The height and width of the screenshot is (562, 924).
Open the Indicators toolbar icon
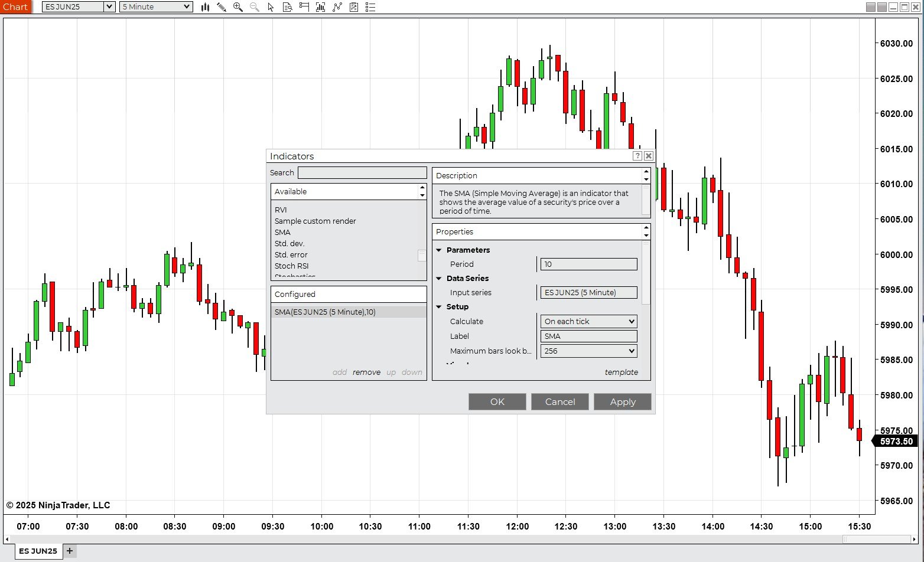(337, 7)
